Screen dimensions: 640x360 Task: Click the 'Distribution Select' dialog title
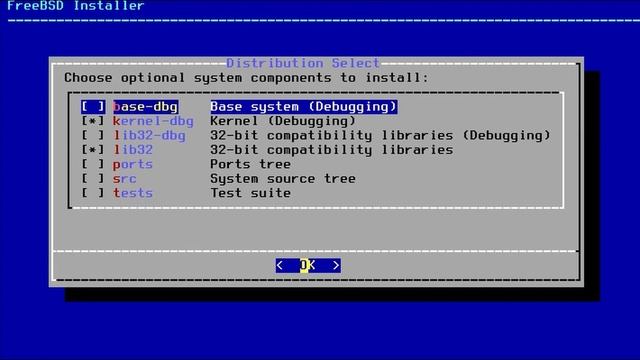(x=303, y=63)
